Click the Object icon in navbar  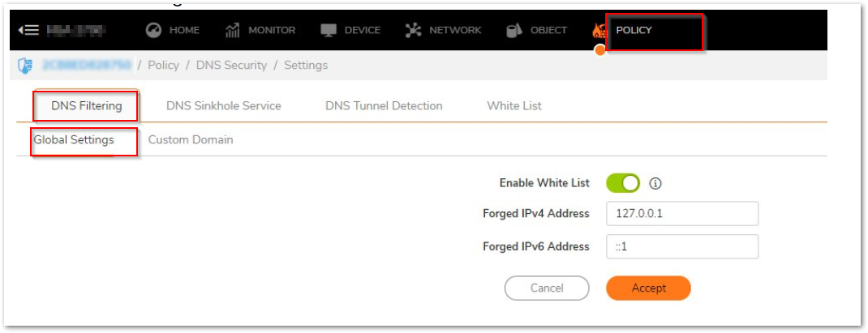coord(513,30)
